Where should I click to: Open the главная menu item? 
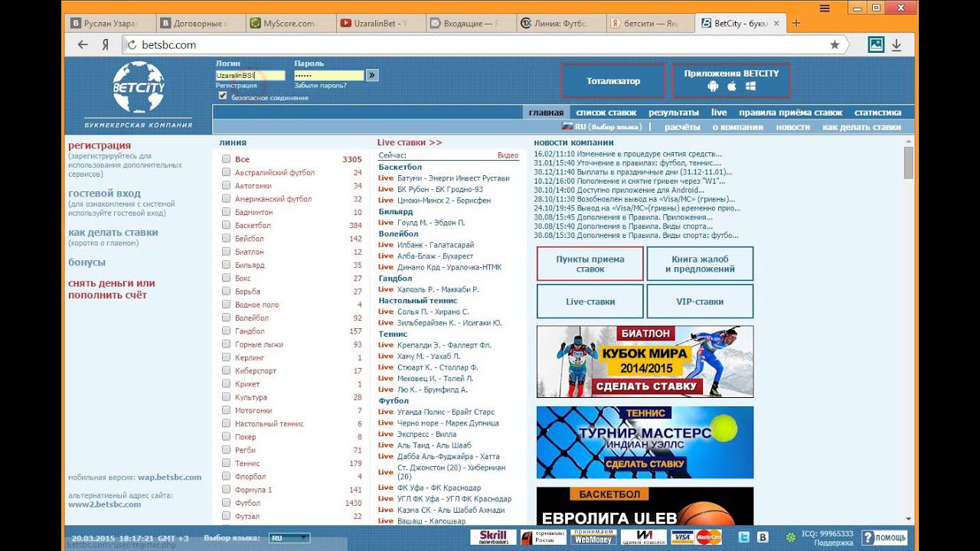tap(546, 112)
